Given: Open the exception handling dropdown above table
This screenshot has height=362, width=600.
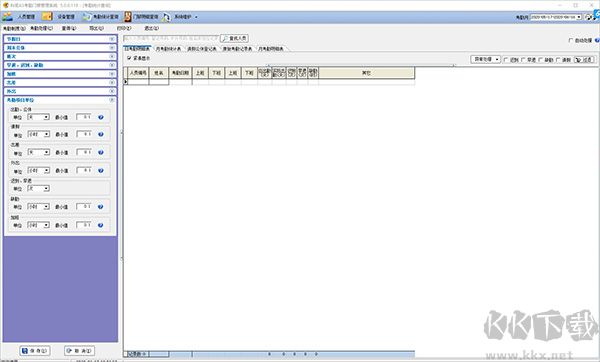Looking at the screenshot, I should point(485,59).
